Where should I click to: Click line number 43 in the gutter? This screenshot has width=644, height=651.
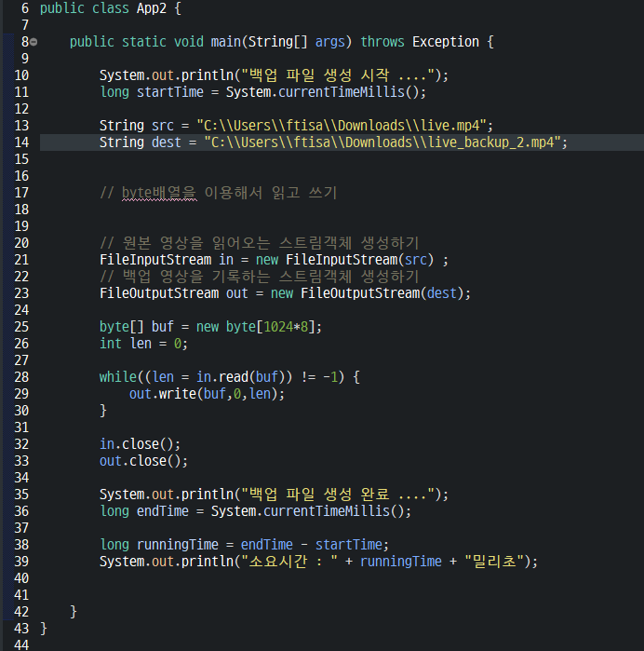[21, 629]
